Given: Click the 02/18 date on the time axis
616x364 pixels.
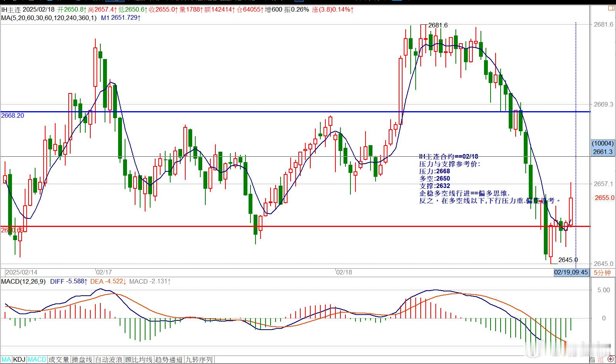Looking at the screenshot, I should point(344,272).
